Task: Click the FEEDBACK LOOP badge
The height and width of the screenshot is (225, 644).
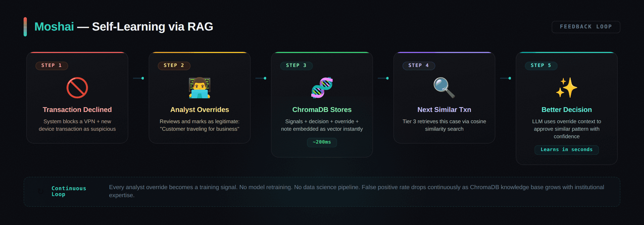Action: tap(586, 27)
